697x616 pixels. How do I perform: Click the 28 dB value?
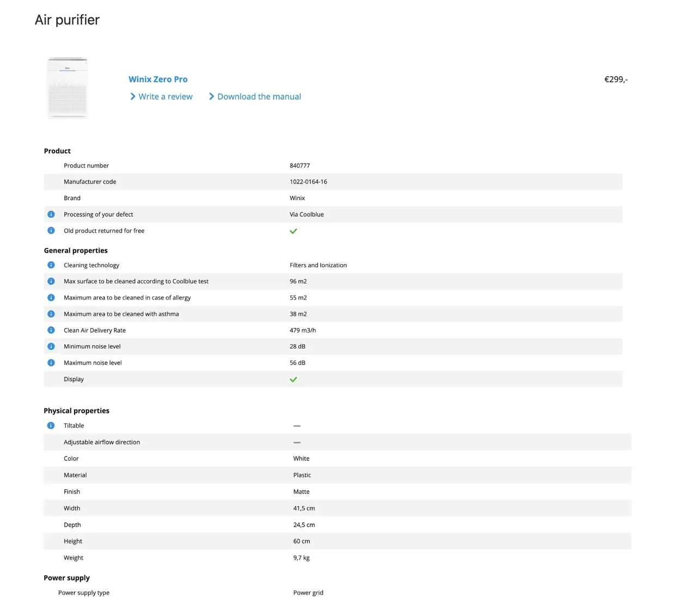pyautogui.click(x=298, y=346)
